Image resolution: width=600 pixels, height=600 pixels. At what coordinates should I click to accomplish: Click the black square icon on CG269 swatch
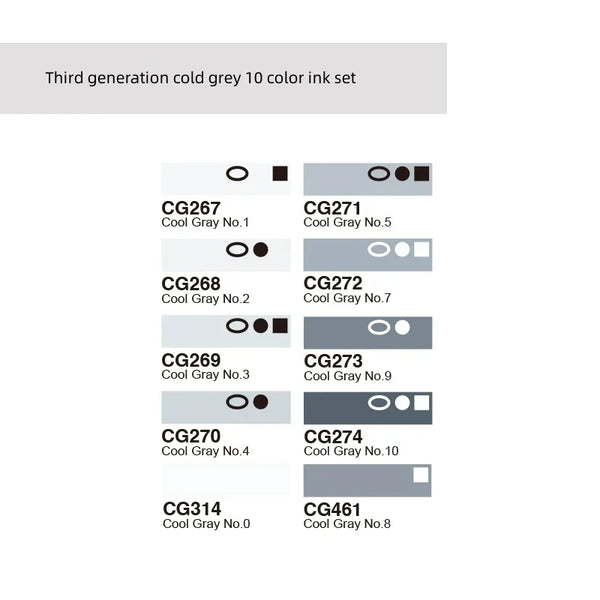pos(280,326)
